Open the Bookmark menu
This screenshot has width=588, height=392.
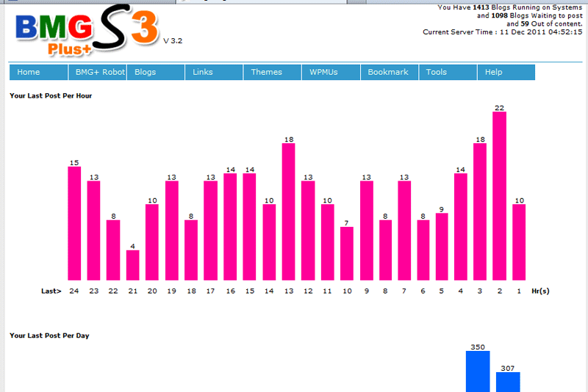point(390,72)
